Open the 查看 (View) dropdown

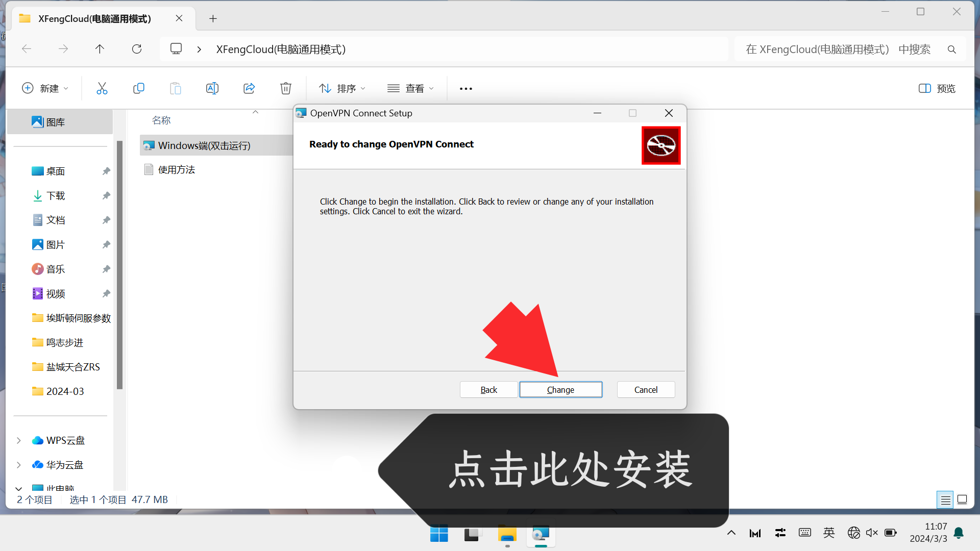pyautogui.click(x=410, y=88)
